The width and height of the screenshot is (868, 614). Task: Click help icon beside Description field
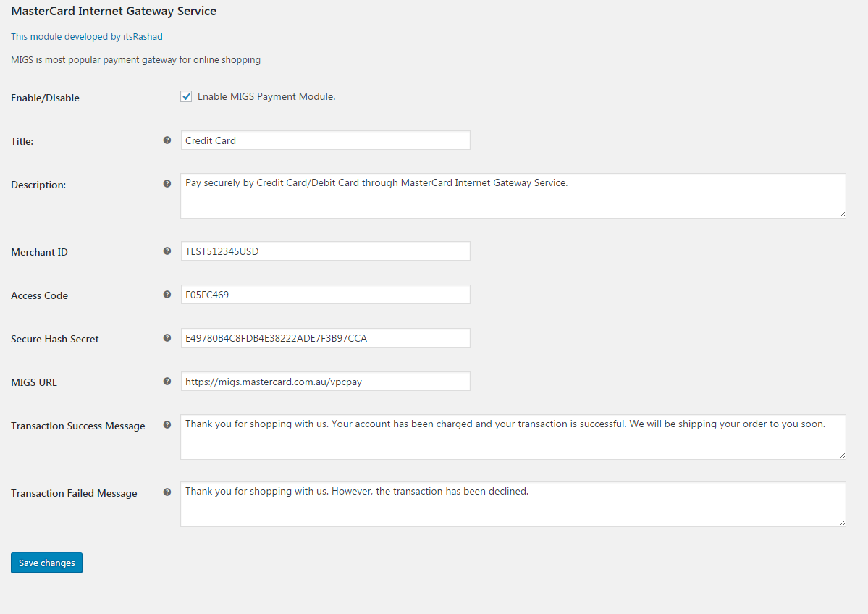pyautogui.click(x=167, y=184)
